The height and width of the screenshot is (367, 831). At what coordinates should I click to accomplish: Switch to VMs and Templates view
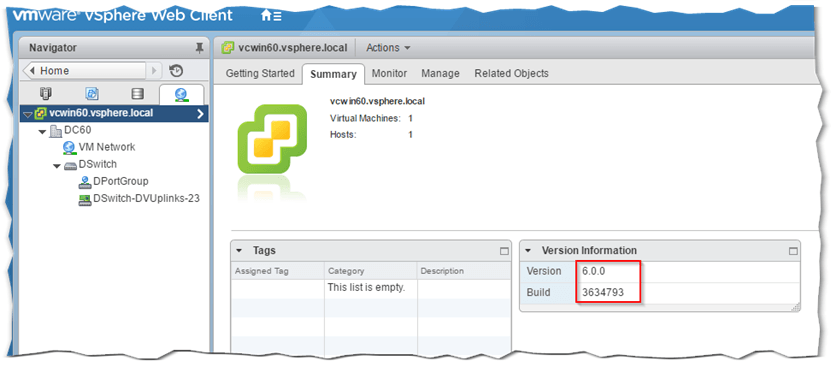coord(92,94)
